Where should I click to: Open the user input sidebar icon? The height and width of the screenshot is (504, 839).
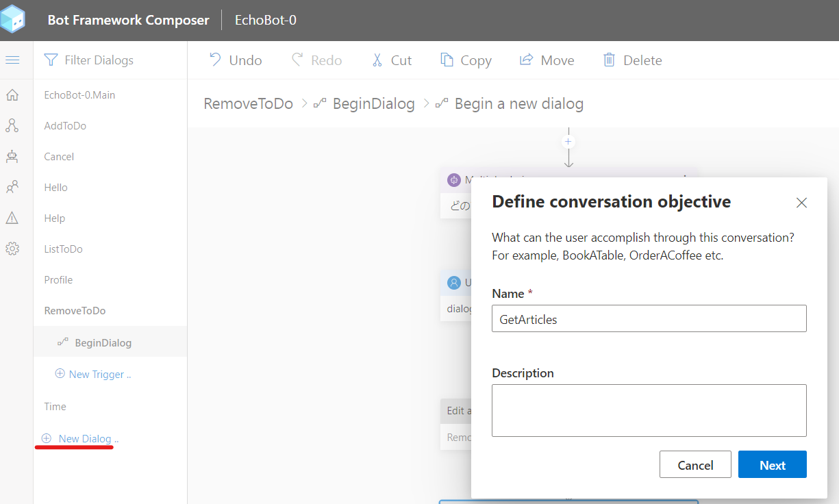coord(12,187)
